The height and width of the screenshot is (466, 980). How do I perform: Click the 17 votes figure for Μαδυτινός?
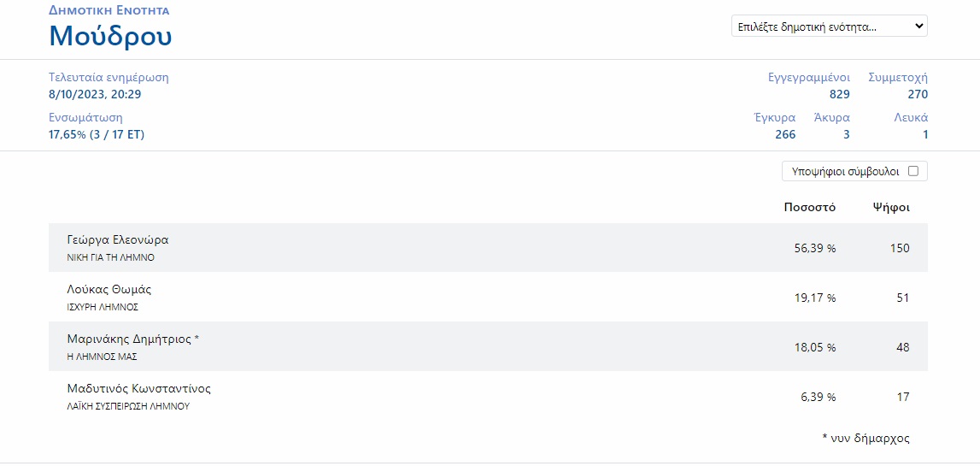903,398
